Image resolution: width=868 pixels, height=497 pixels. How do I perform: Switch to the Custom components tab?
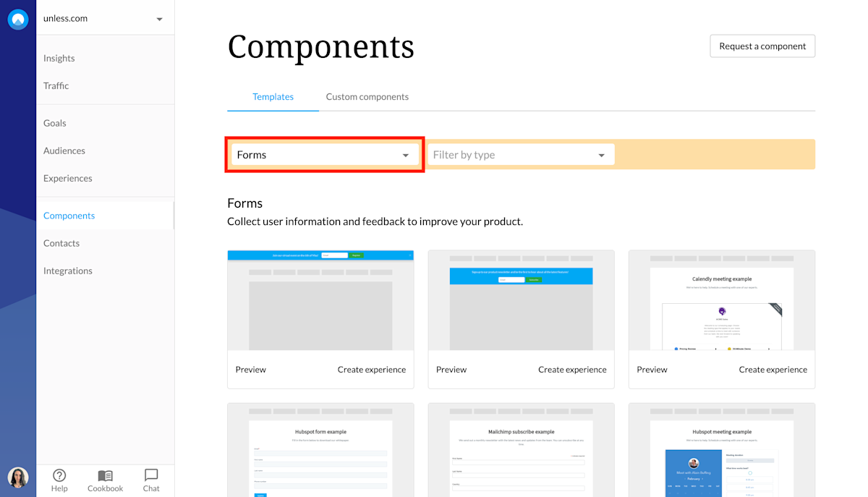point(367,96)
